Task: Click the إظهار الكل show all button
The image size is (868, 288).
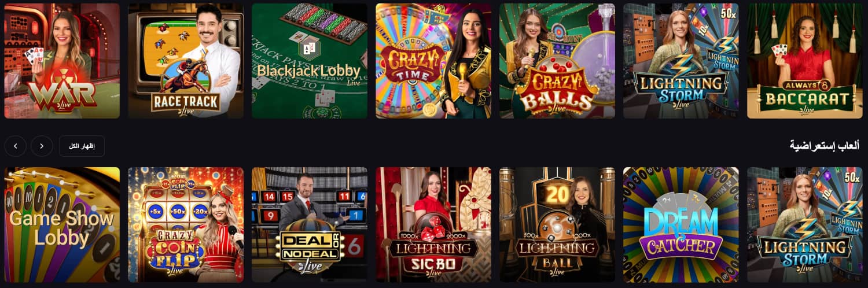Action: pos(82,146)
